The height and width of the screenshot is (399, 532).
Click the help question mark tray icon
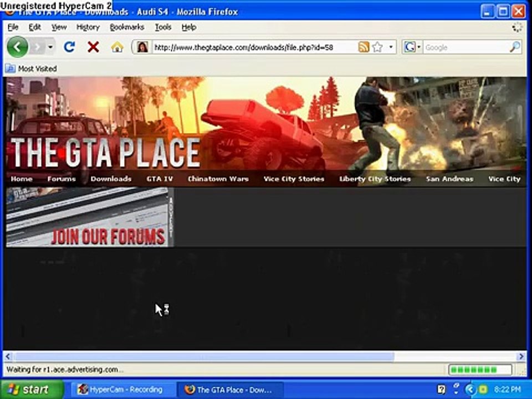point(441,389)
